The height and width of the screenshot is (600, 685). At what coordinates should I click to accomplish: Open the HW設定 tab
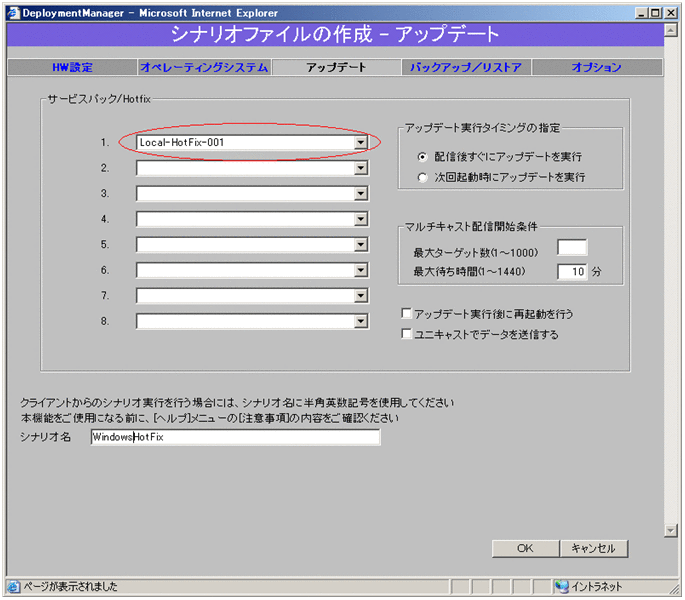73,67
